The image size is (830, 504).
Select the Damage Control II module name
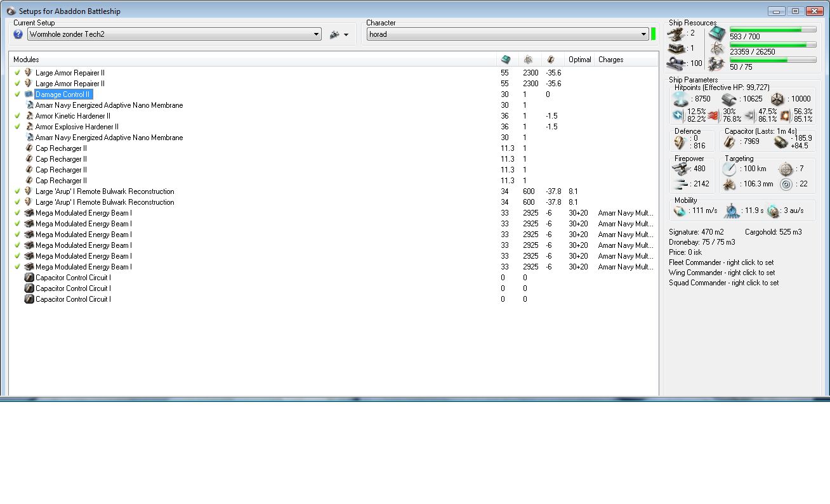(63, 94)
